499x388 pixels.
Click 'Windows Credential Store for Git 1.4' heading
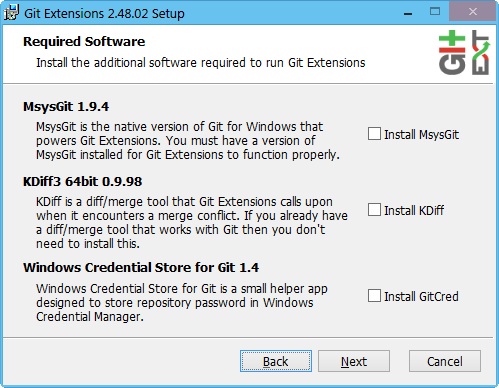click(x=141, y=268)
